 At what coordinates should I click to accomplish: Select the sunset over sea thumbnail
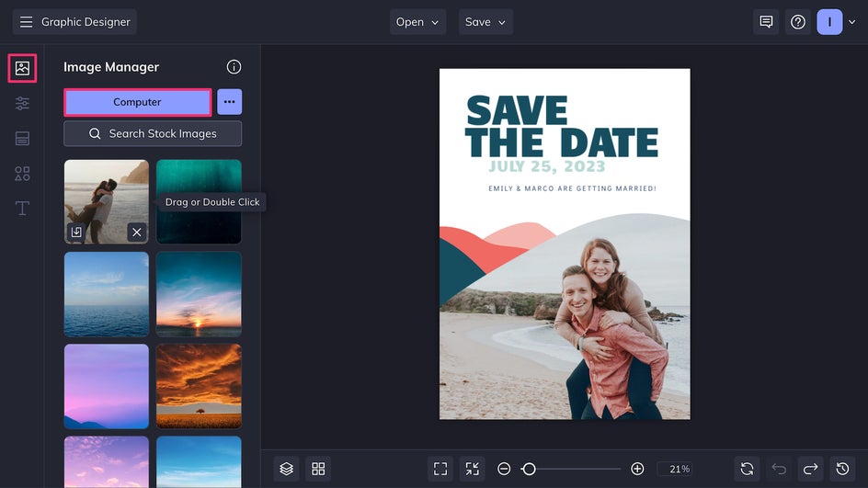[199, 294]
